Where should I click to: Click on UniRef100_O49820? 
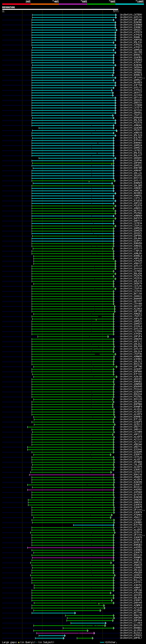(131, 575)
